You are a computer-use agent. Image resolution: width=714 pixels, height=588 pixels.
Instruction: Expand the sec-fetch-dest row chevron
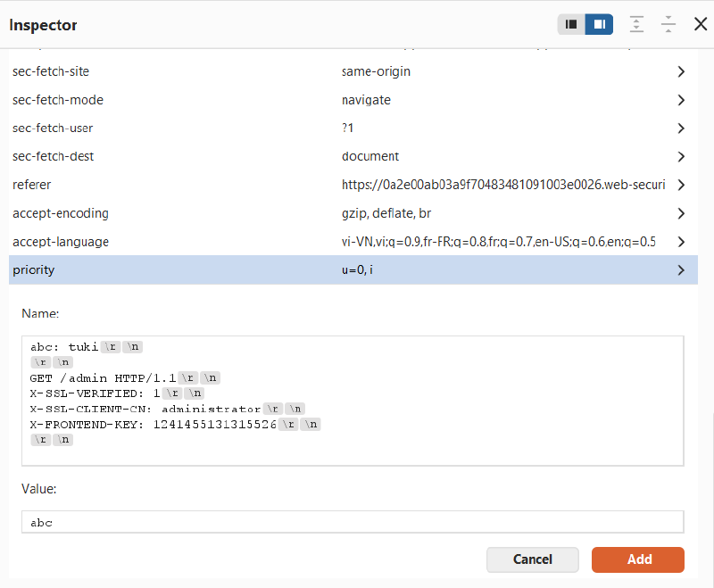click(x=681, y=156)
